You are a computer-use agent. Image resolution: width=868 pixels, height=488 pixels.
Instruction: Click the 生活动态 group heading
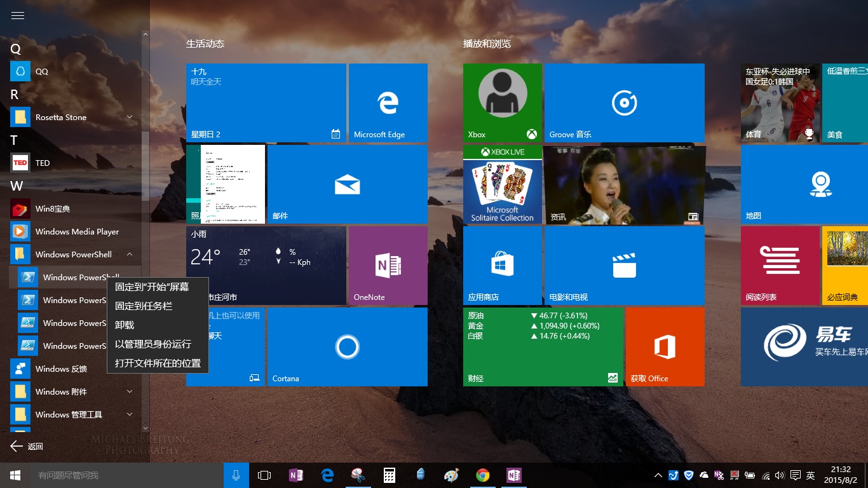coord(205,44)
